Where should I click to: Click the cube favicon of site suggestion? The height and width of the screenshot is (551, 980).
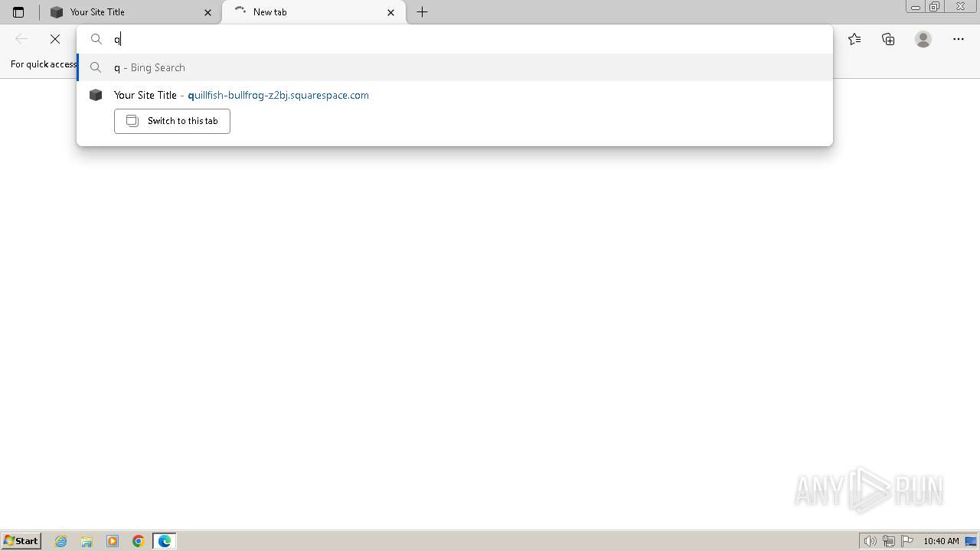tap(96, 95)
